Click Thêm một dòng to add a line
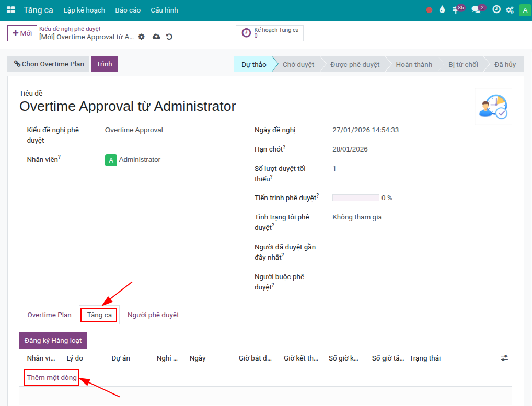 (x=51, y=377)
